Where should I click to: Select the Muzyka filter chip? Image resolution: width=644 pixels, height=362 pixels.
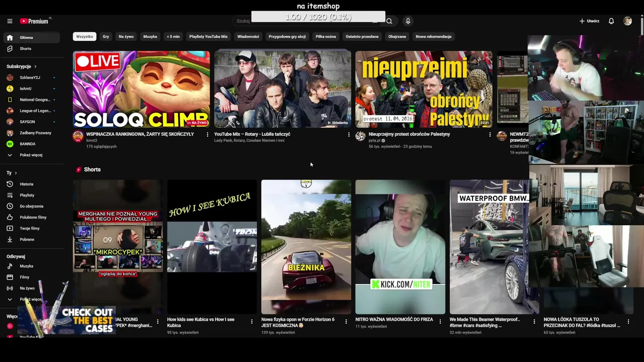[150, 37]
